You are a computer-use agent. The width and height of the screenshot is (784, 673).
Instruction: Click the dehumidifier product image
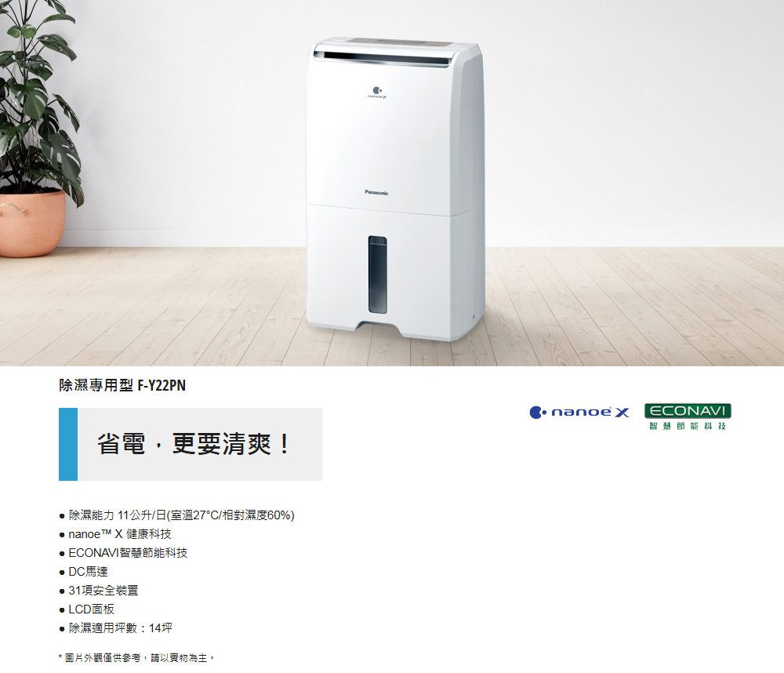[395, 189]
